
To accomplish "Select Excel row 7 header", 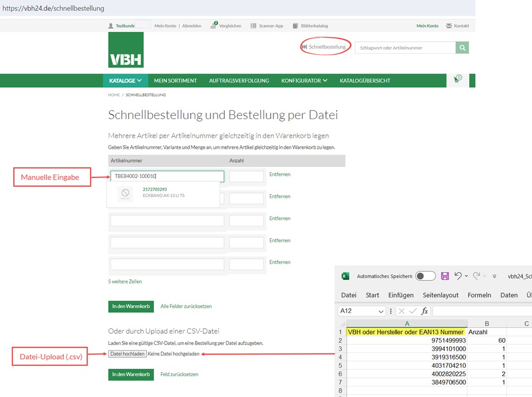I will 340,383.
